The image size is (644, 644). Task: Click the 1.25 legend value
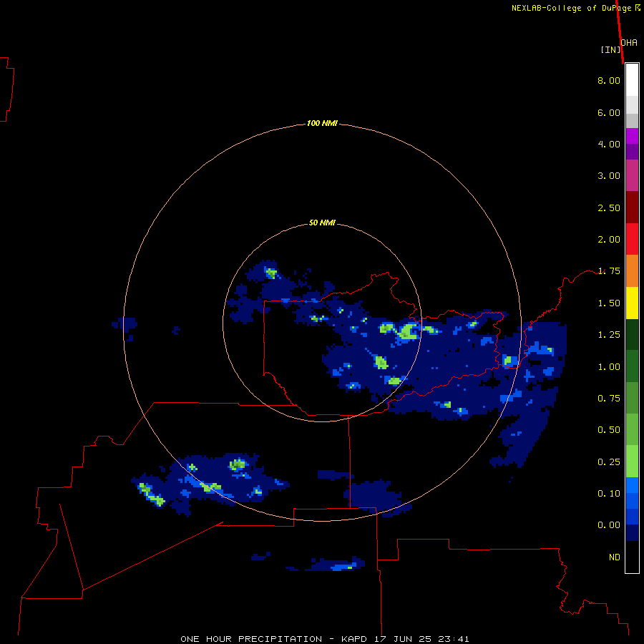click(x=609, y=335)
